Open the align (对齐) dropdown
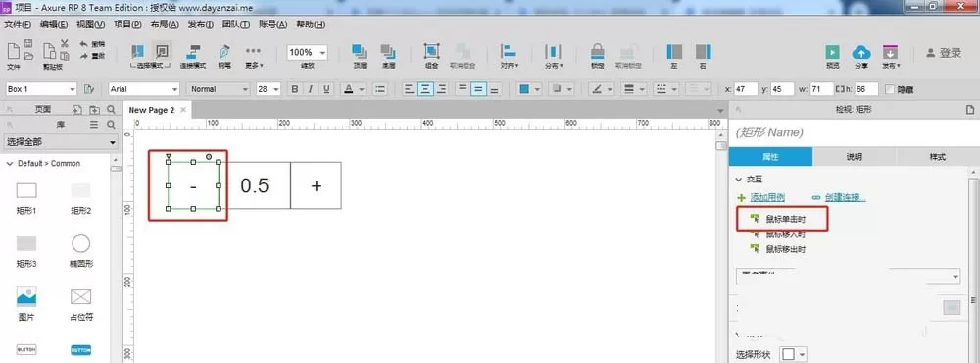The image size is (980, 363). (509, 55)
